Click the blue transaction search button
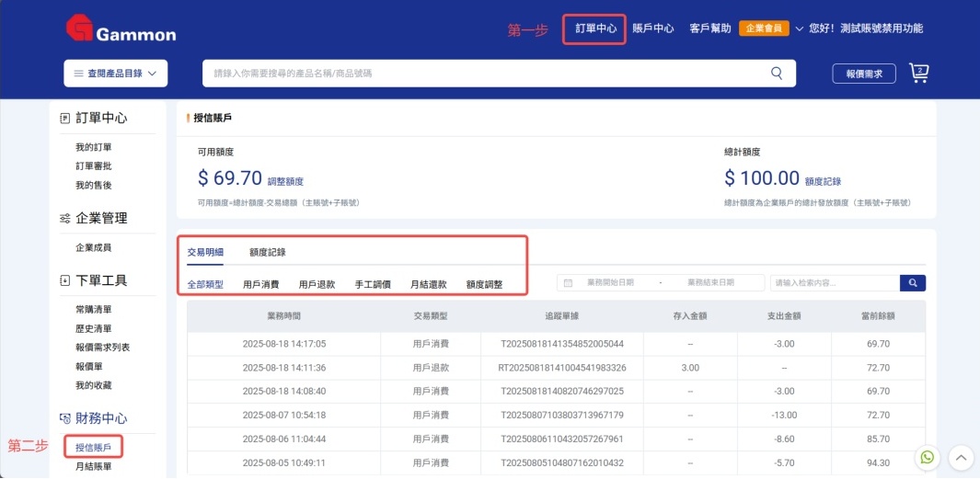This screenshot has height=479, width=980. point(912,283)
